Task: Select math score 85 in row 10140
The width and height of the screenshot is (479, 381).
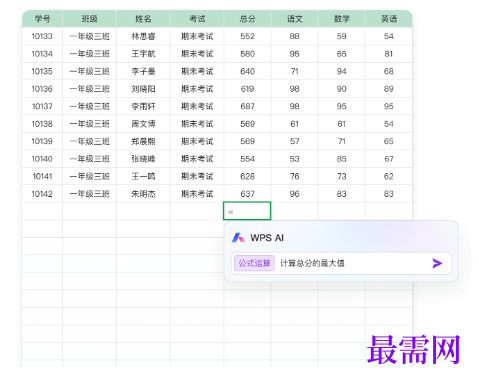Action: tap(342, 159)
